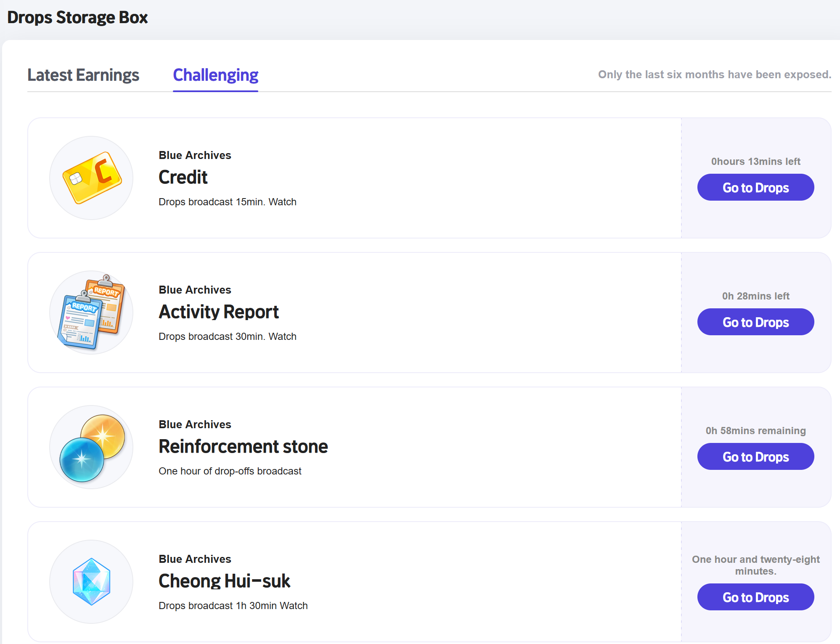Go to Drops for Cheong Hui-suk
The width and height of the screenshot is (840, 644).
[x=755, y=597]
